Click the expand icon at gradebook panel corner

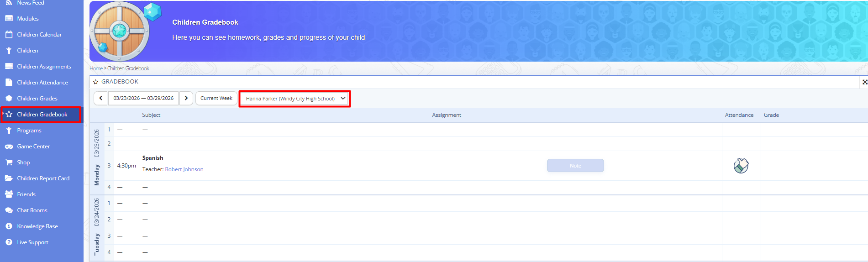point(864,82)
